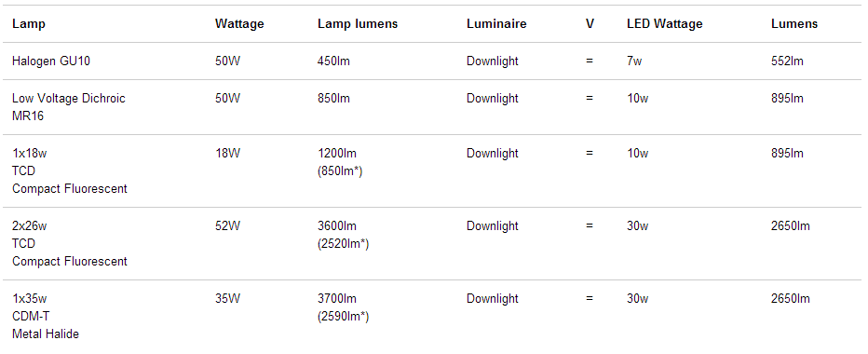
Task: Click the Luminaire column header
Action: [496, 24]
